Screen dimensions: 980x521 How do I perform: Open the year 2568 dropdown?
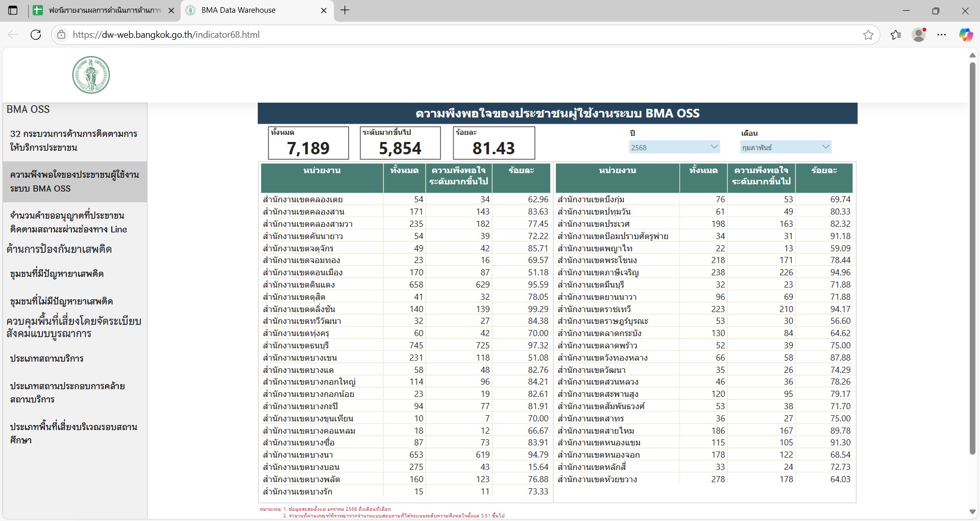pyautogui.click(x=674, y=147)
